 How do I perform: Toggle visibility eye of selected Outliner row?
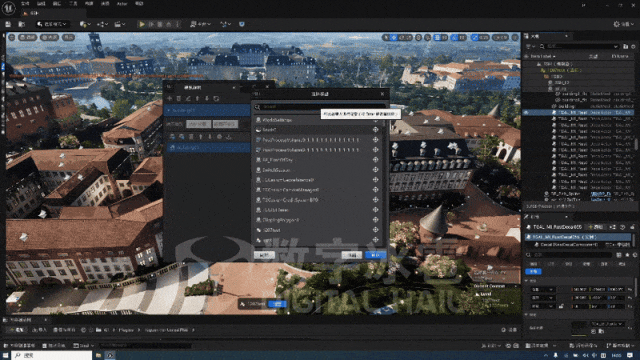point(526,112)
